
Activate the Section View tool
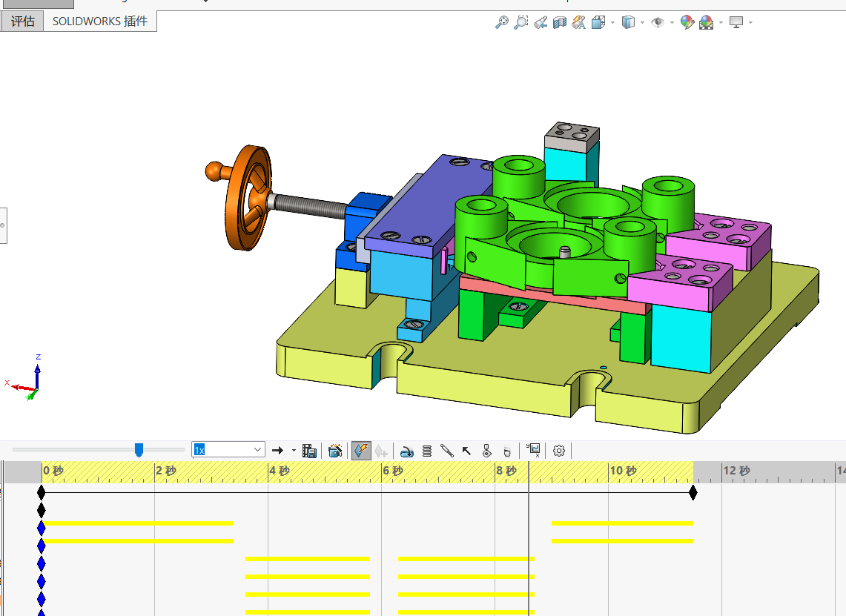(x=560, y=22)
